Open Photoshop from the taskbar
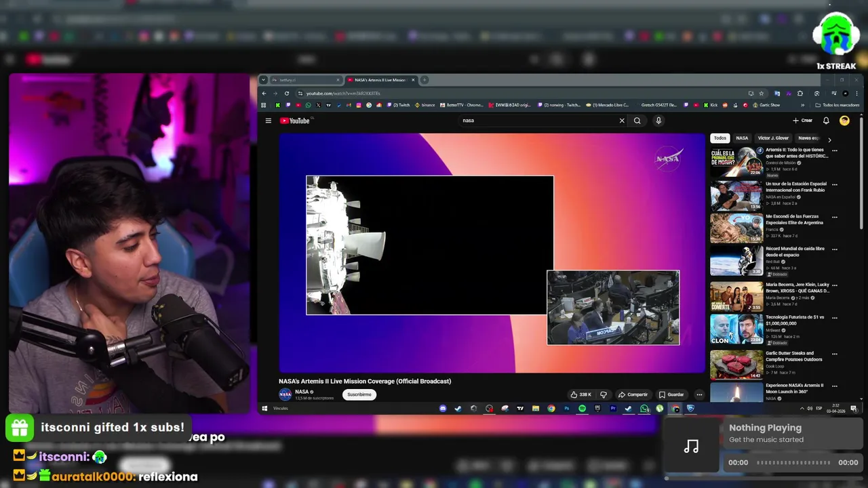Screen dimensions: 868x488 [567, 409]
